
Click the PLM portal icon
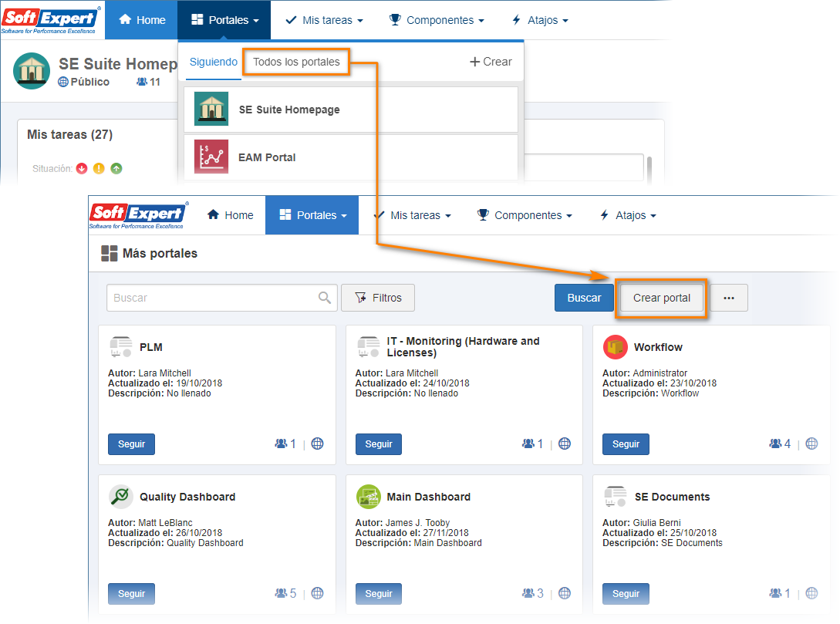(120, 347)
